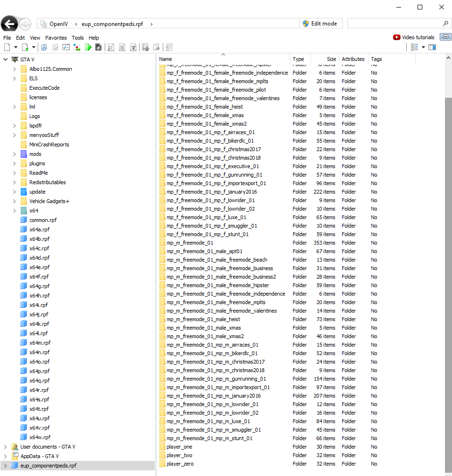Click the extract list upward icon
Image resolution: width=452 pixels, height=476 pixels.
(146, 47)
